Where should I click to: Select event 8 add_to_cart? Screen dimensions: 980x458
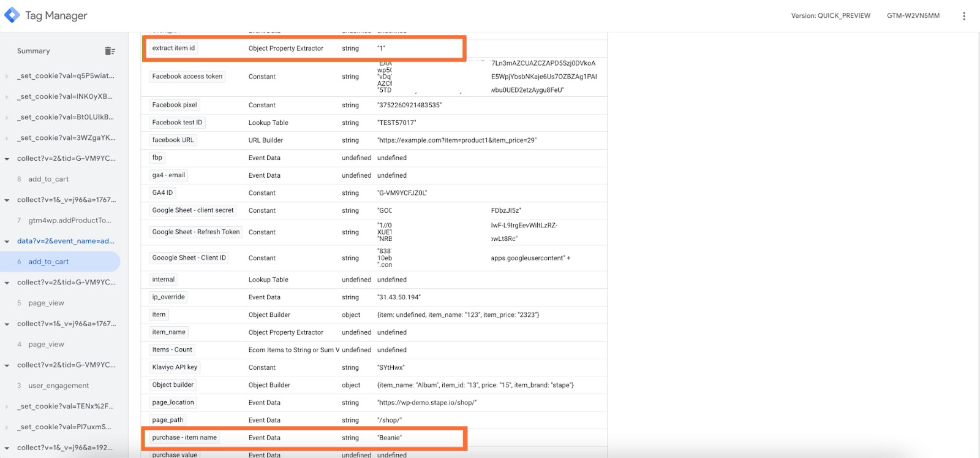click(x=48, y=179)
